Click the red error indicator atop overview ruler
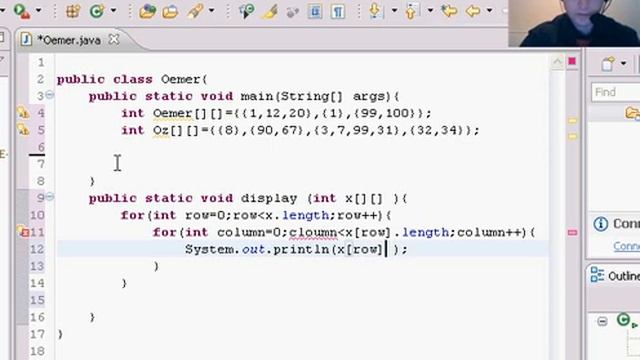Viewport: 640px width, 360px height. (572, 61)
